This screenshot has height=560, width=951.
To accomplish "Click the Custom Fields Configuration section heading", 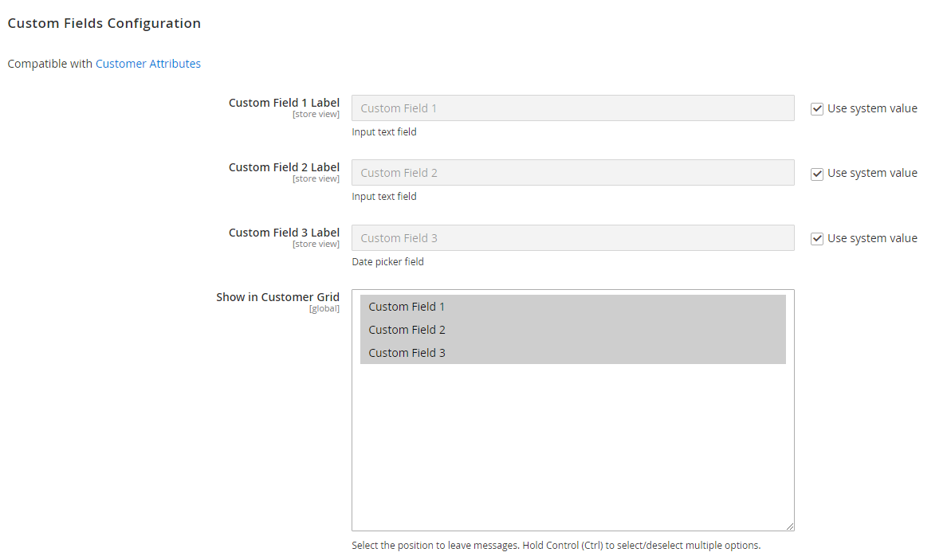I will (x=104, y=23).
